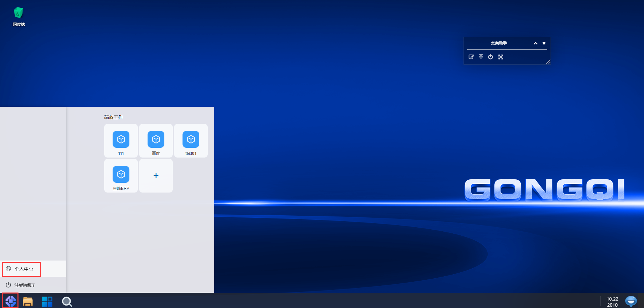The width and height of the screenshot is (644, 308).
Task: Add a new app with plus tile
Action: click(x=156, y=176)
